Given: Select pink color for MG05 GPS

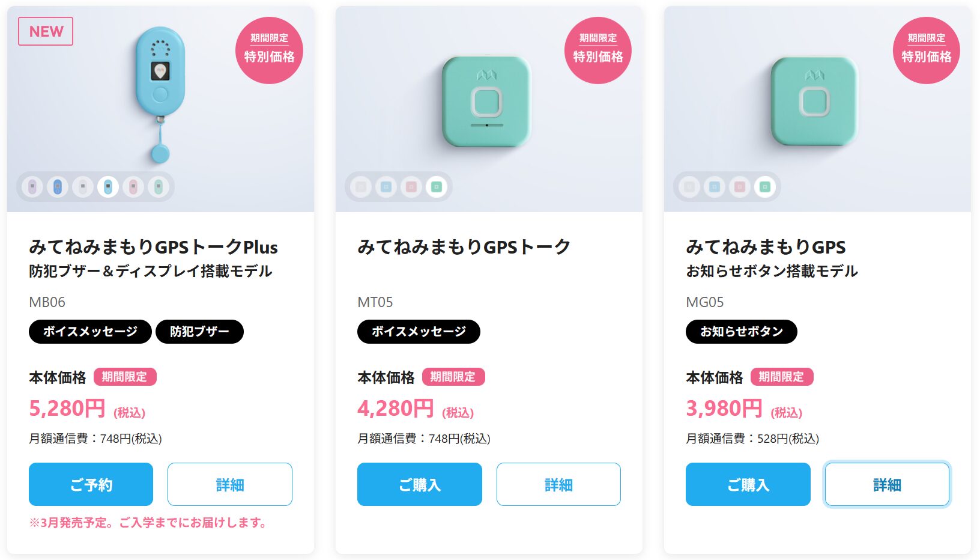Looking at the screenshot, I should pyautogui.click(x=740, y=187).
